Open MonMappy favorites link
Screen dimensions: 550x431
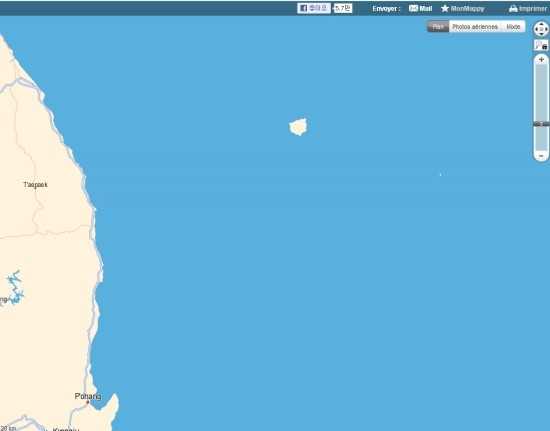coord(463,8)
